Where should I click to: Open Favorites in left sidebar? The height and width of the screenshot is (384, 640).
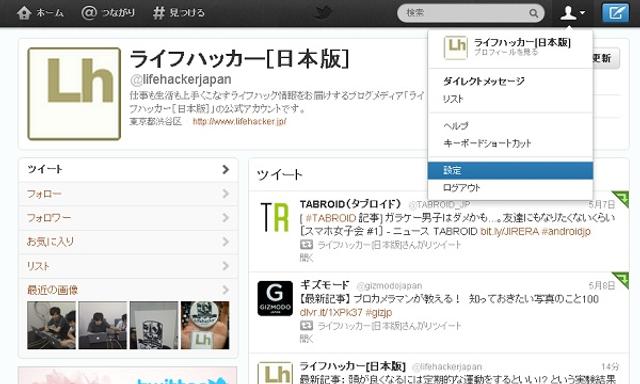pos(128,242)
